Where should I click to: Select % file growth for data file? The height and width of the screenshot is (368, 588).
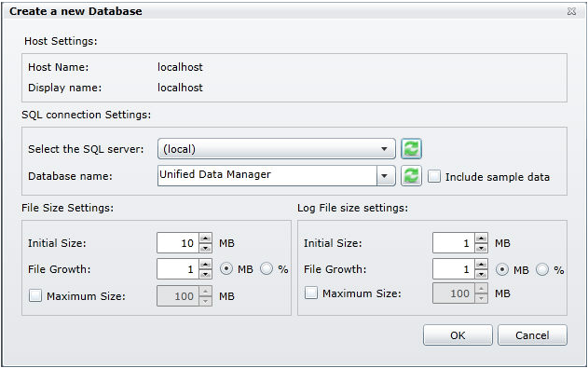(x=267, y=268)
